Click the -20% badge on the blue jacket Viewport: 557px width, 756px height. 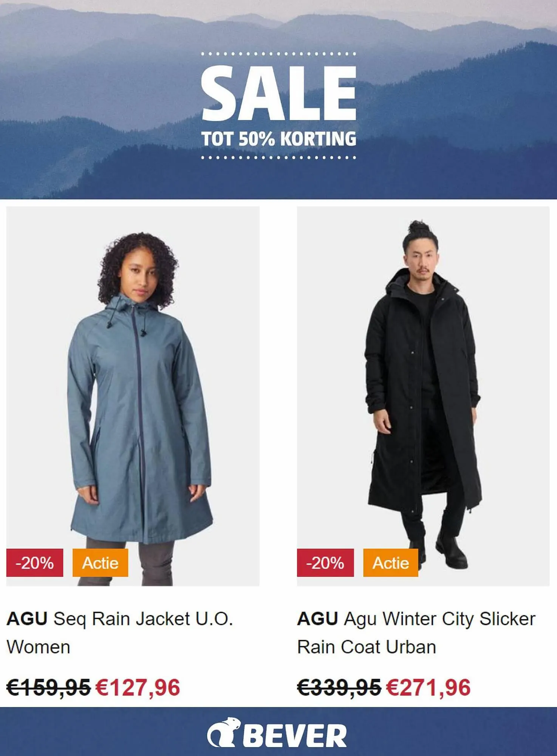click(x=35, y=563)
